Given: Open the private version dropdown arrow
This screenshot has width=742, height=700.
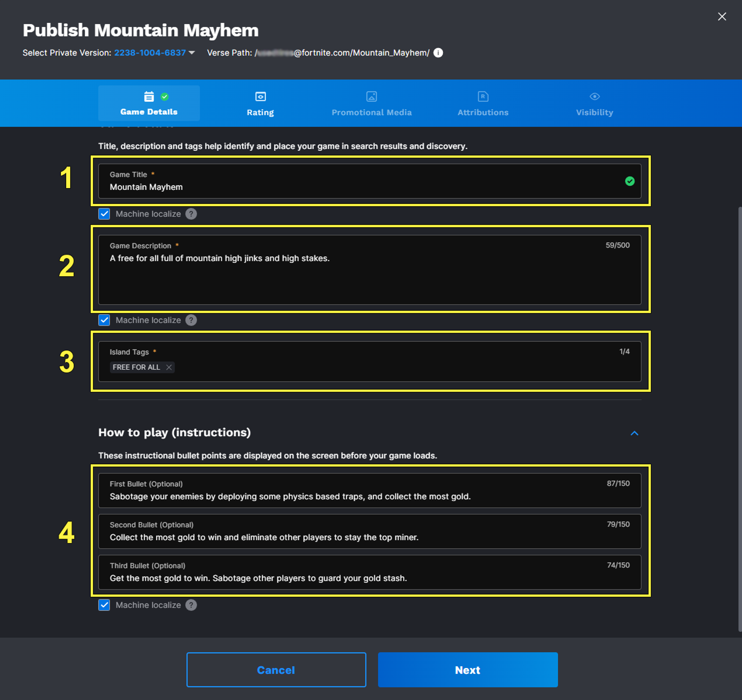Looking at the screenshot, I should point(192,53).
